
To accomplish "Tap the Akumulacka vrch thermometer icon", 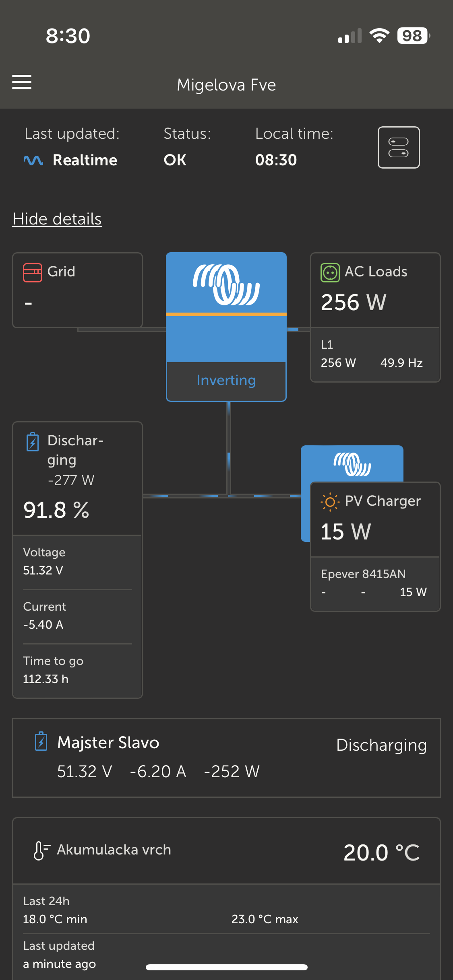I will 41,850.
